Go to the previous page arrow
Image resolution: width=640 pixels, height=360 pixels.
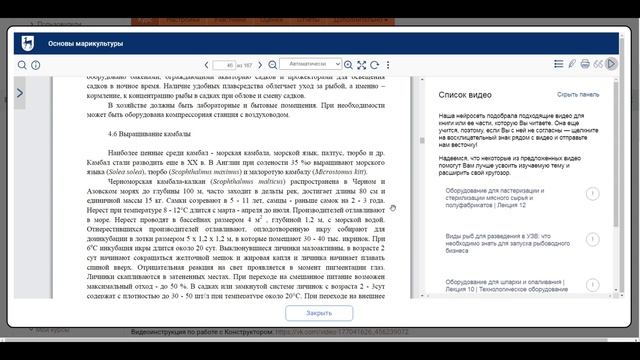click(x=207, y=65)
